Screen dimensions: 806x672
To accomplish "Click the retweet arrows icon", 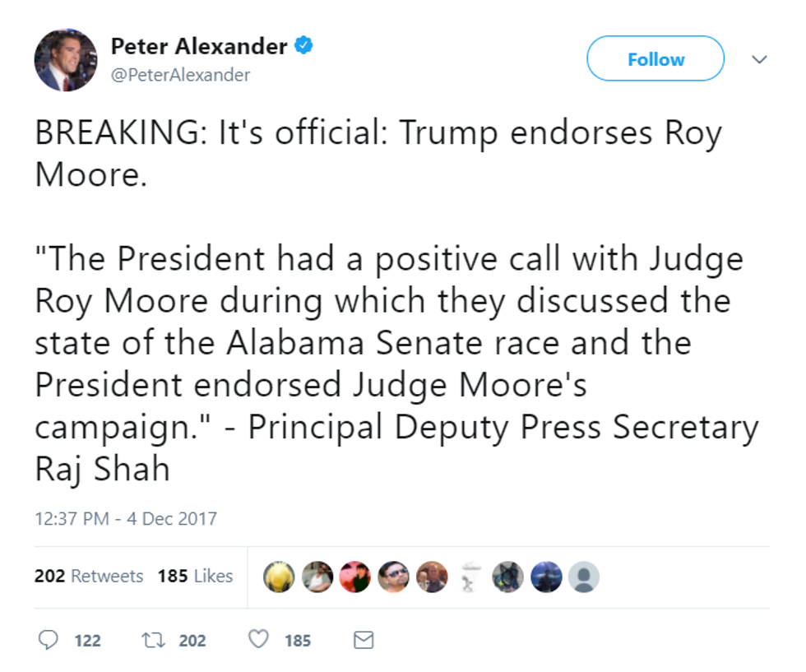I will 153,640.
